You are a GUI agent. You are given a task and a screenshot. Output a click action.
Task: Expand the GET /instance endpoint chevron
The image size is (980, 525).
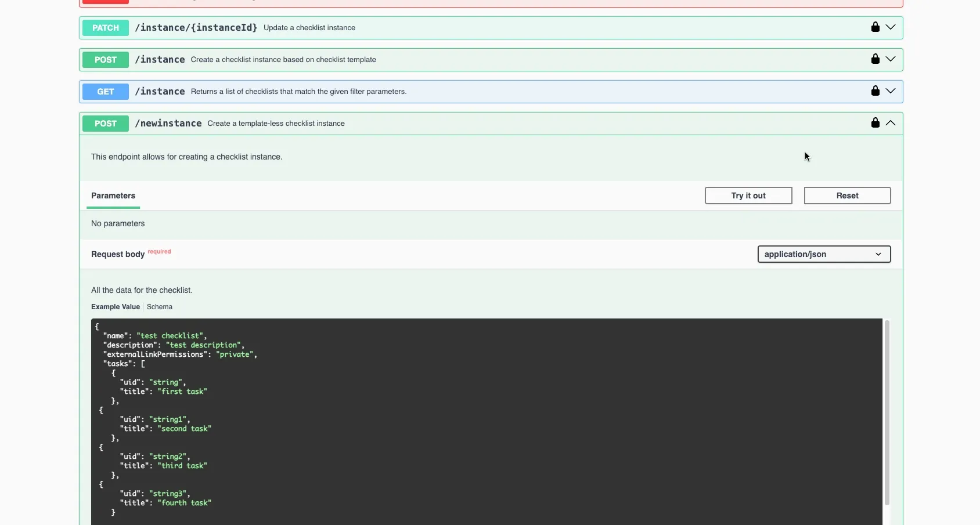[x=890, y=91]
